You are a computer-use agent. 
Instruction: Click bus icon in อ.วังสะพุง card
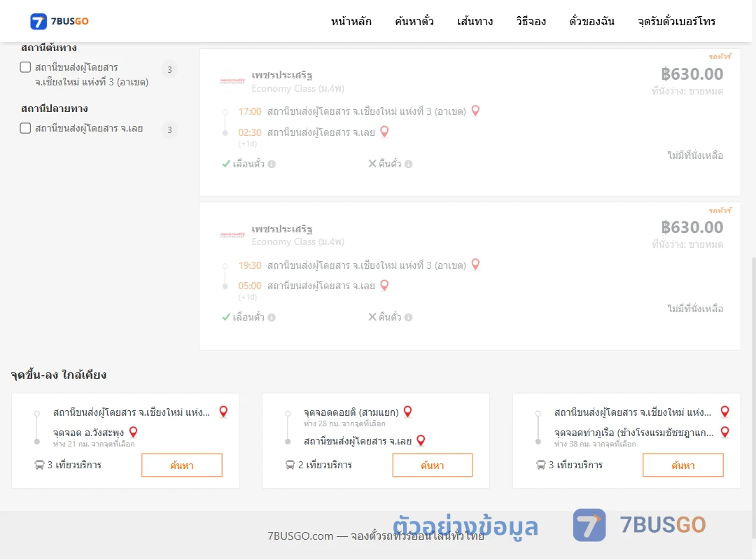[x=39, y=465]
